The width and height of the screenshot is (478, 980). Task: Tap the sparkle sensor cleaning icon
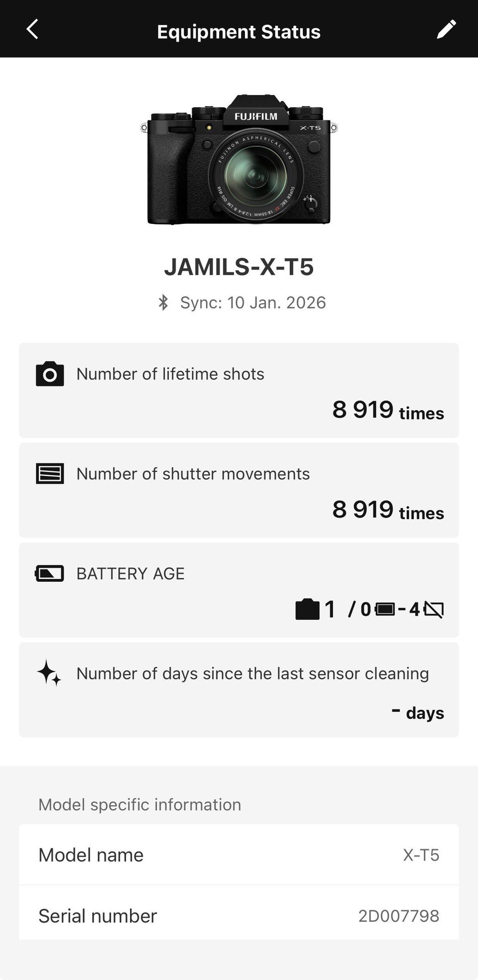(49, 673)
